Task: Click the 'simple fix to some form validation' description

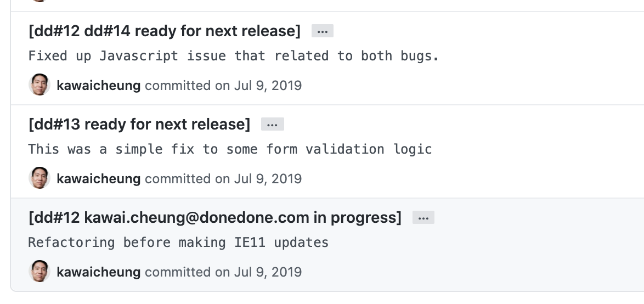Action: [x=230, y=149]
